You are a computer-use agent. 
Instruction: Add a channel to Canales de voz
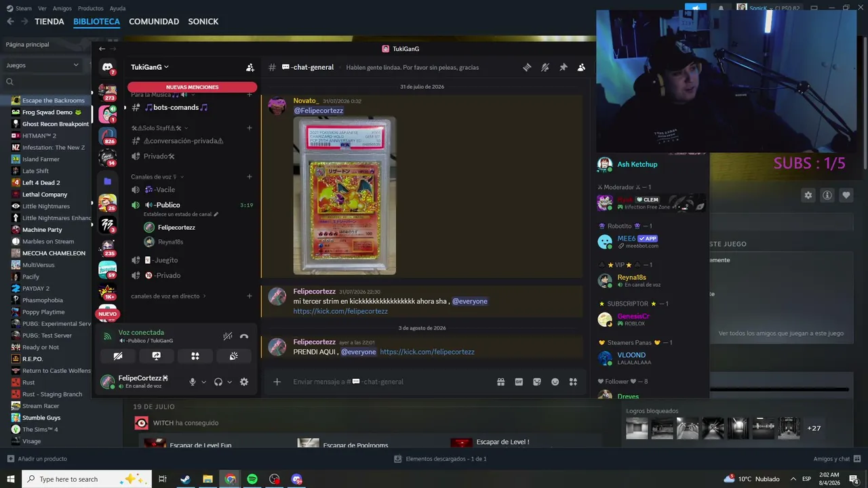250,177
